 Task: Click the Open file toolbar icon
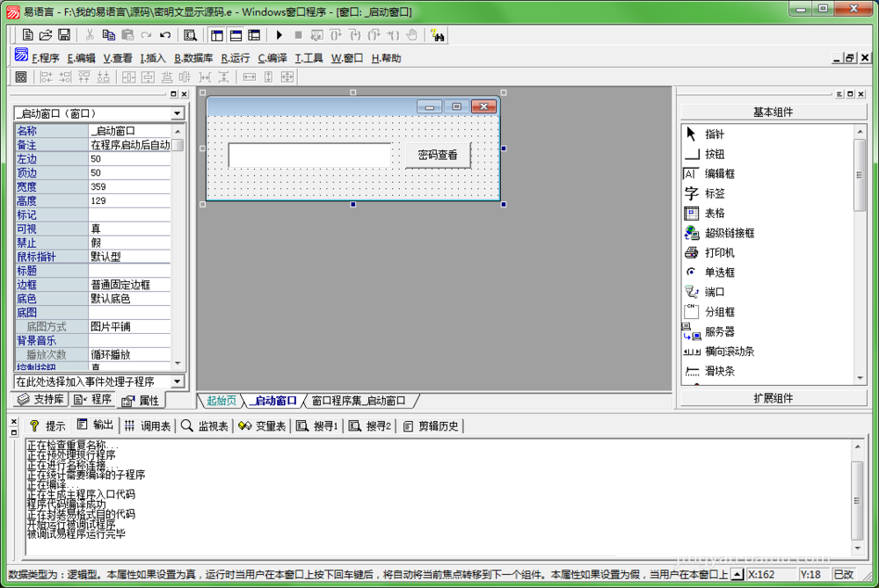(46, 35)
